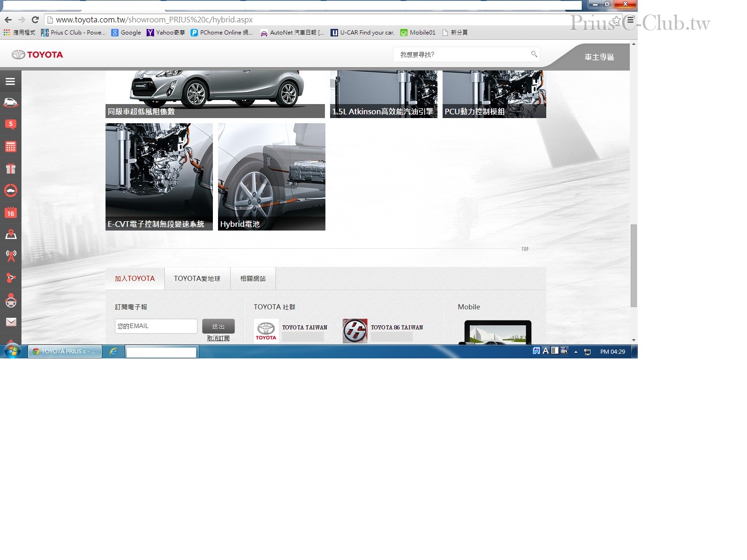Open the 車主專區 header tab
747x560 pixels.
[x=599, y=57]
